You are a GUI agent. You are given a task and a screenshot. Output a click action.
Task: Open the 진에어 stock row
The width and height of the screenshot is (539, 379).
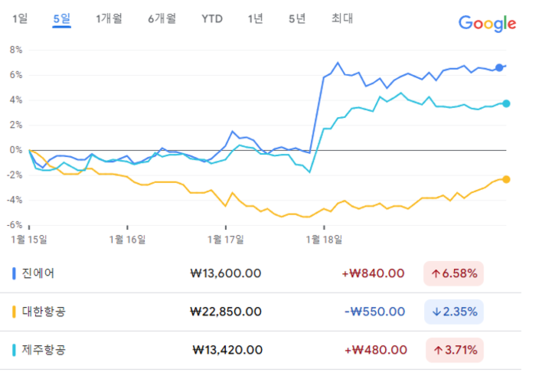[261, 274]
